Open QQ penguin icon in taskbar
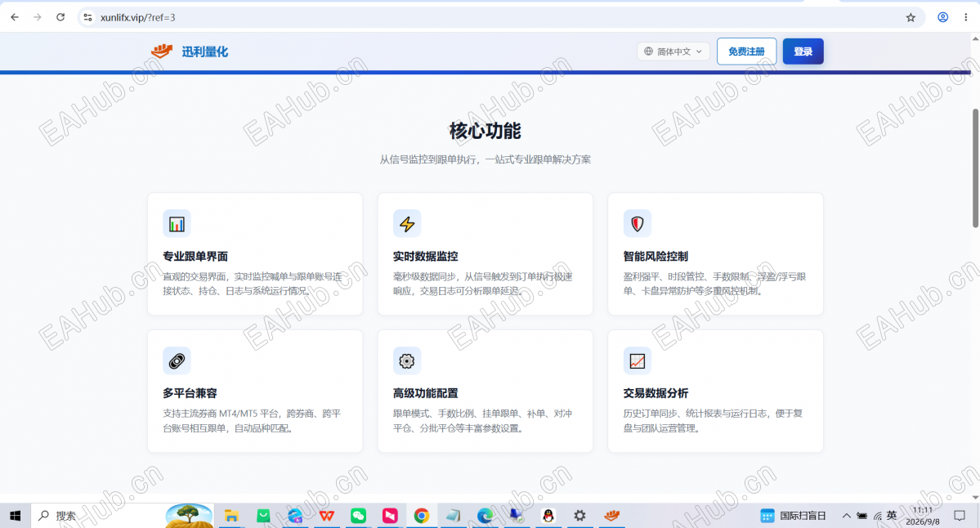 [x=548, y=516]
